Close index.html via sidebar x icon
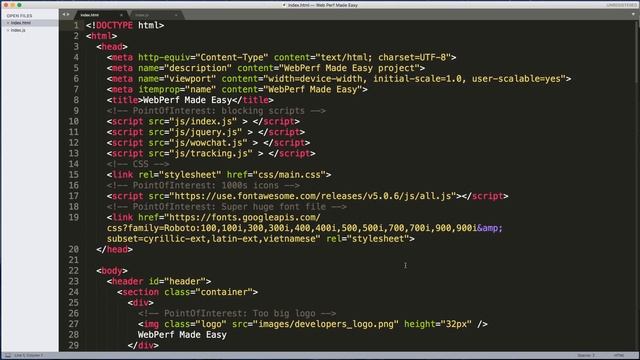Viewport: 640px width, 360px height. (x=8, y=23)
